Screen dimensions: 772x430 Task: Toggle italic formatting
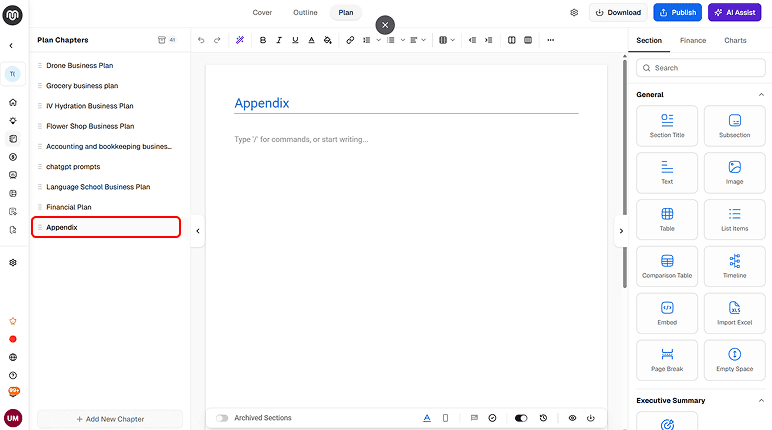[x=279, y=40]
